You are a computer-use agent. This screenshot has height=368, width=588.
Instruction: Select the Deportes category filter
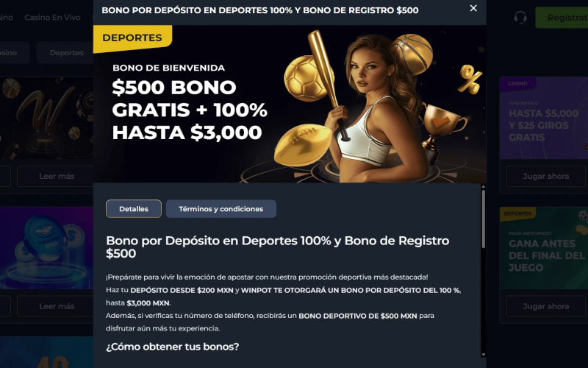click(x=66, y=52)
